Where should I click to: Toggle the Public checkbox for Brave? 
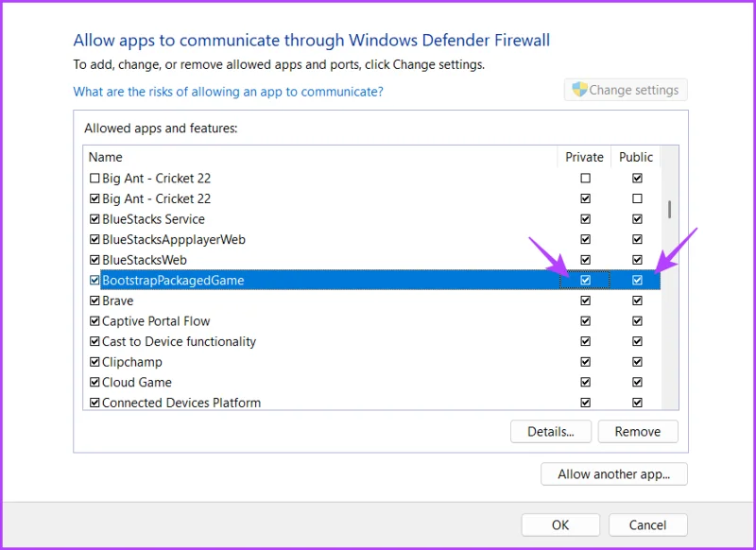point(637,301)
